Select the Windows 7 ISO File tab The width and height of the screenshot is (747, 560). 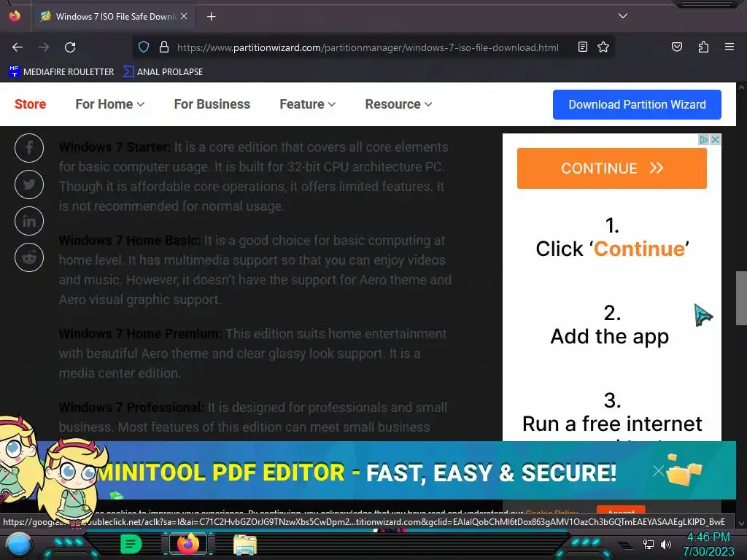113,16
